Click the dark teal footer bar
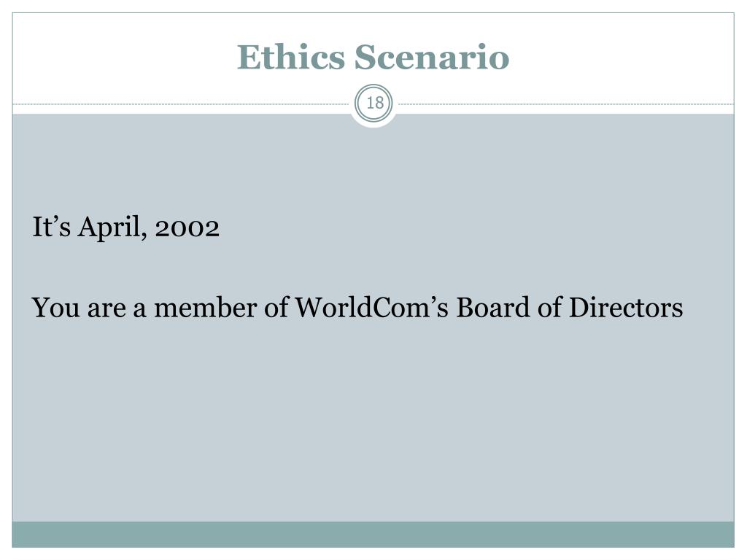Viewport: 747px width, 560px height. pos(373,534)
